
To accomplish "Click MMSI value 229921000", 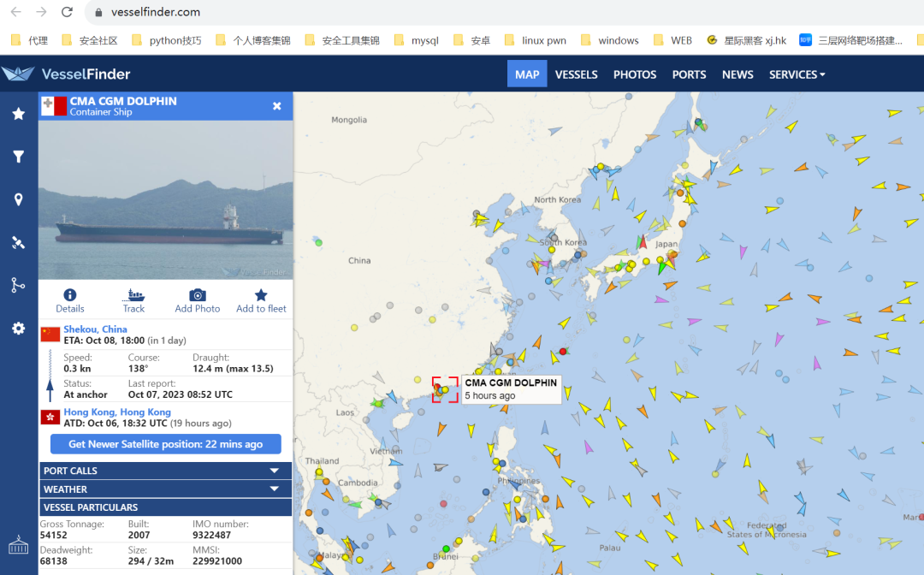I will point(217,560).
